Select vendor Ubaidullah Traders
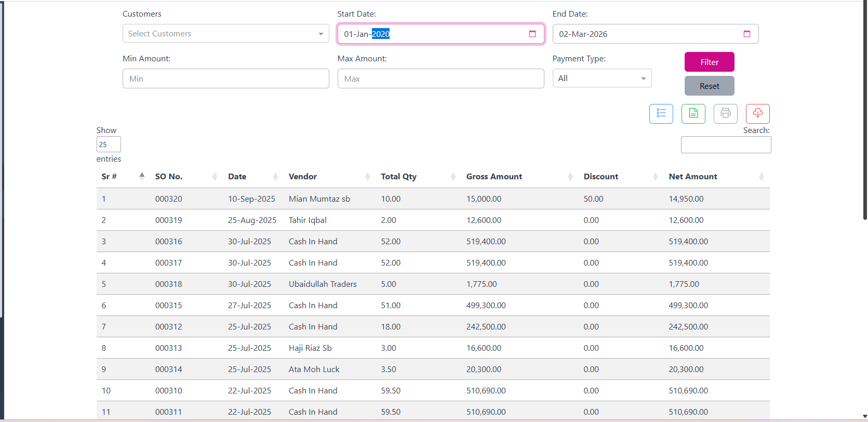The width and height of the screenshot is (868, 422). pos(323,284)
